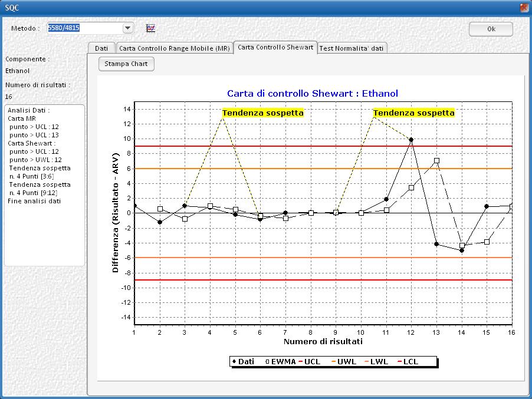Screen dimensions: 532x399
Task: Click the data point at result 14
Action: pos(462,250)
